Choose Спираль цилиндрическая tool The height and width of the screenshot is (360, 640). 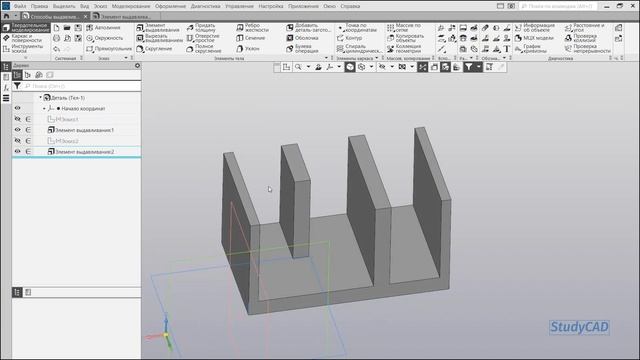360,49
